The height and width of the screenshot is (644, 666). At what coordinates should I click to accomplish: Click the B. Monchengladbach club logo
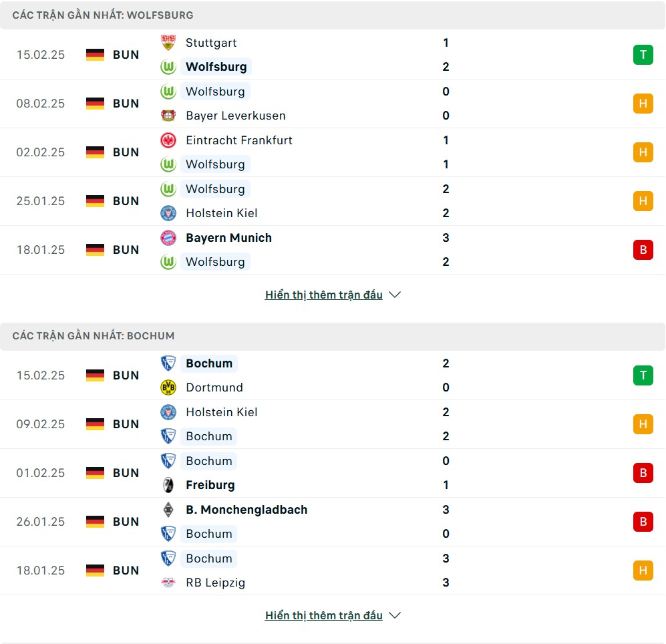pos(168,510)
